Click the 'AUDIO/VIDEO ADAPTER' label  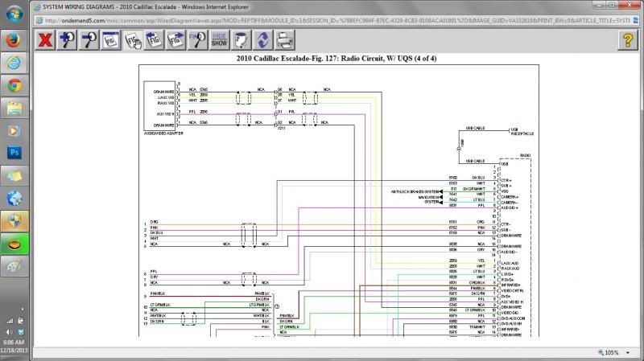(163, 133)
